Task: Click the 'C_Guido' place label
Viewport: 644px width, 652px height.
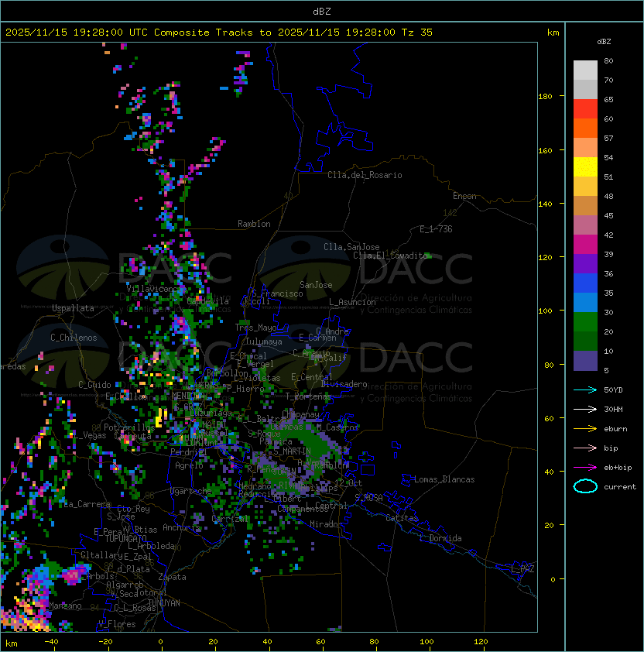Action: click(x=94, y=385)
